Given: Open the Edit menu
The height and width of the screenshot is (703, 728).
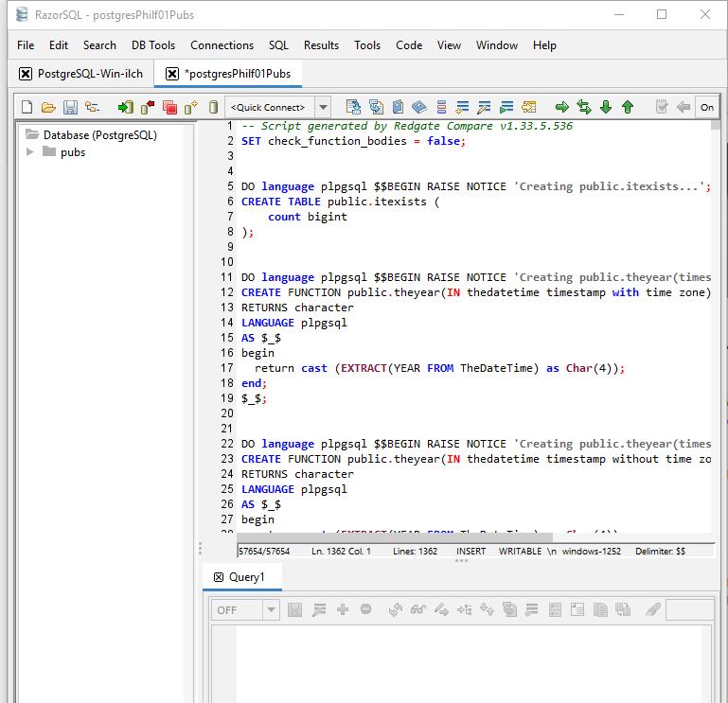Looking at the screenshot, I should tap(59, 45).
